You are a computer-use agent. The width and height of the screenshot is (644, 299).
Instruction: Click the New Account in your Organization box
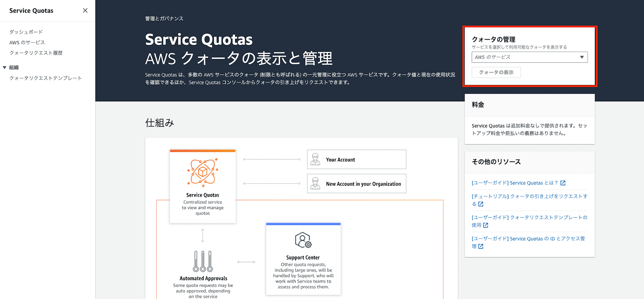pyautogui.click(x=356, y=183)
